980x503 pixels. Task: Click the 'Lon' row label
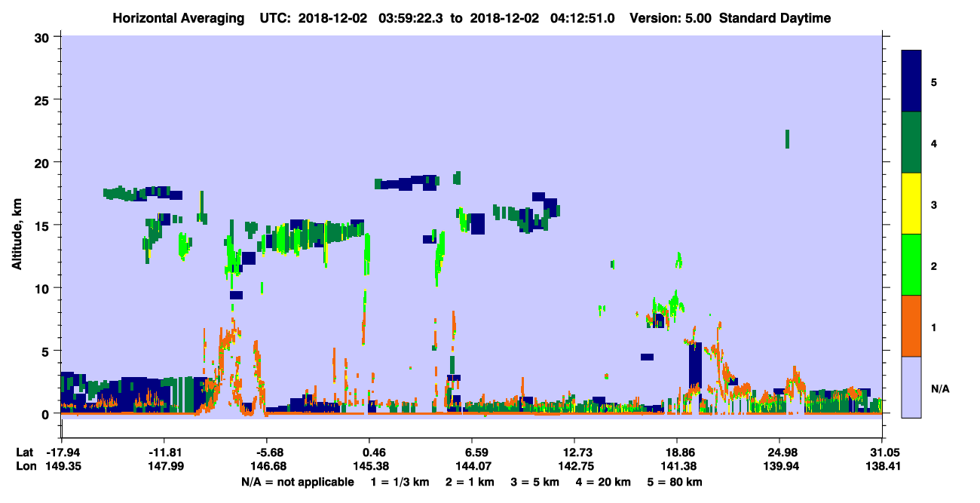(x=25, y=466)
